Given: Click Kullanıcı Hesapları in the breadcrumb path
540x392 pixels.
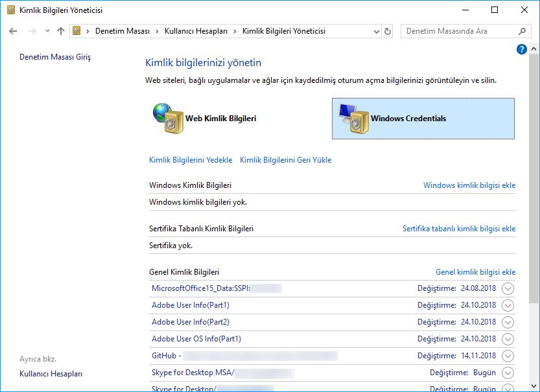Looking at the screenshot, I should 196,31.
